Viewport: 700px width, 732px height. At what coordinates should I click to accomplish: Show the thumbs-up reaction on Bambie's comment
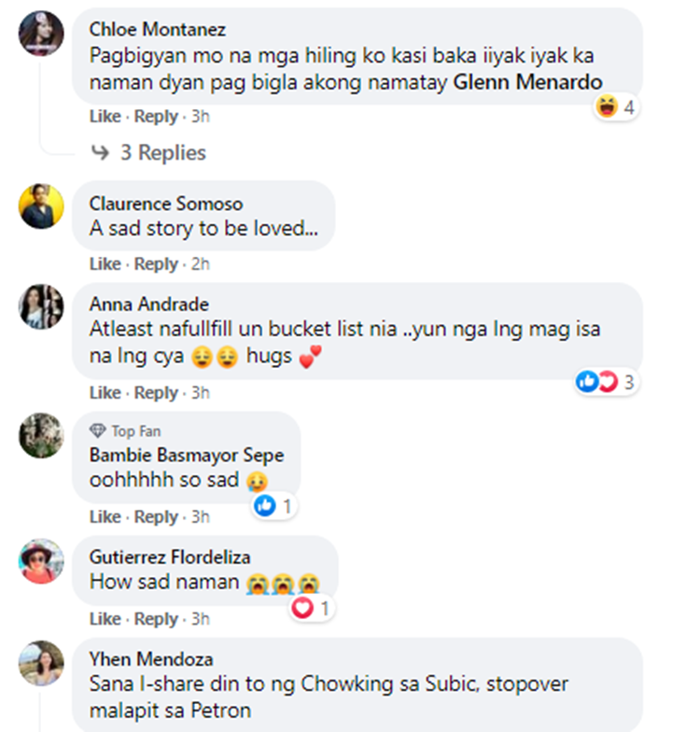click(x=274, y=506)
